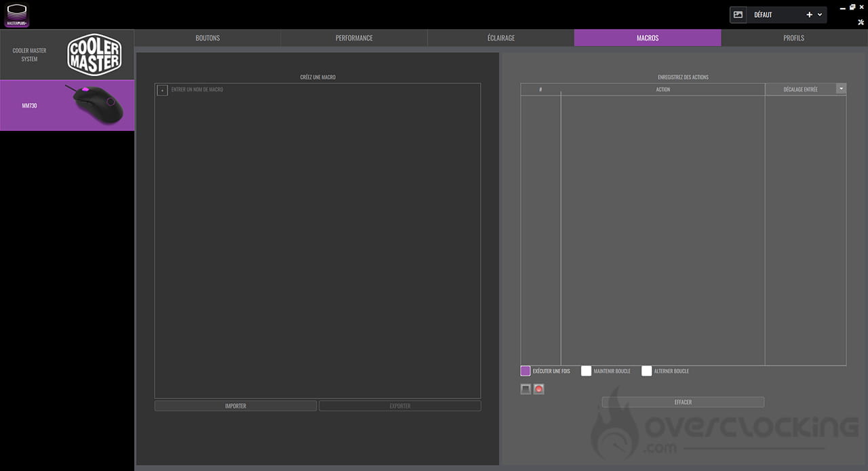Screen dimensions: 868x471
Task: Click the Défaut profile name
Action: (x=763, y=15)
